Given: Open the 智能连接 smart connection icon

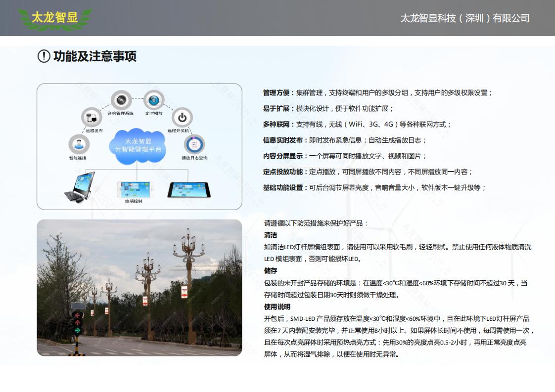Looking at the screenshot, I should tap(78, 145).
